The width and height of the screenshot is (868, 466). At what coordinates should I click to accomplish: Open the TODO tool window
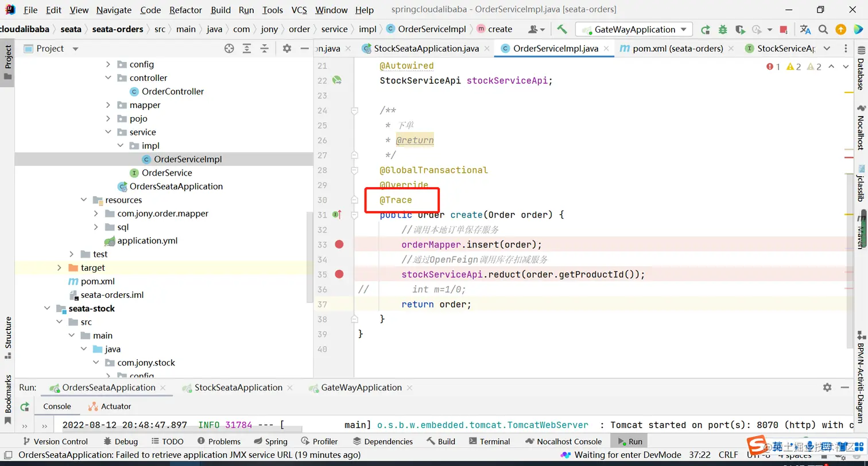168,441
